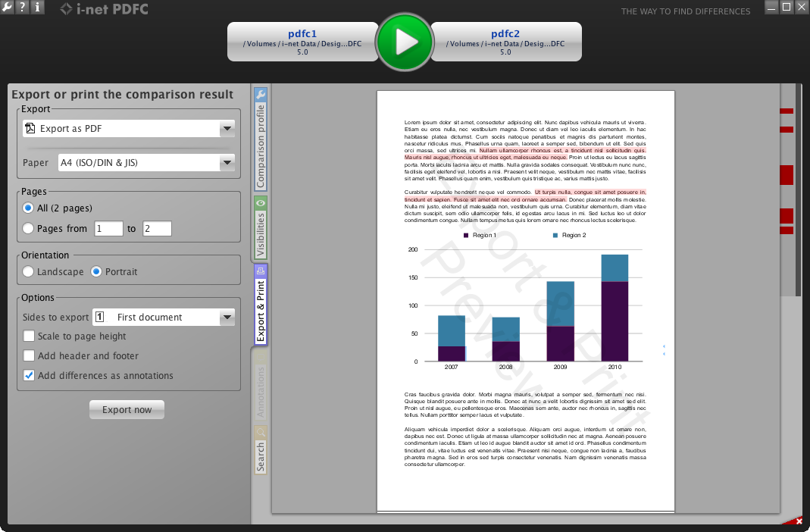The height and width of the screenshot is (532, 810).
Task: Click the wrench settings icon in title bar
Action: point(7,7)
